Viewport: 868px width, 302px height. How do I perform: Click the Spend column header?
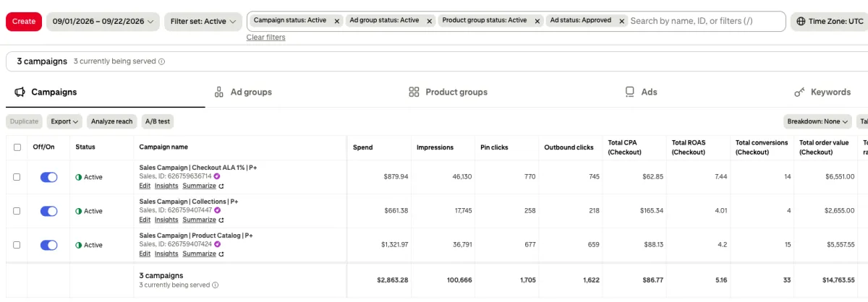coord(363,147)
